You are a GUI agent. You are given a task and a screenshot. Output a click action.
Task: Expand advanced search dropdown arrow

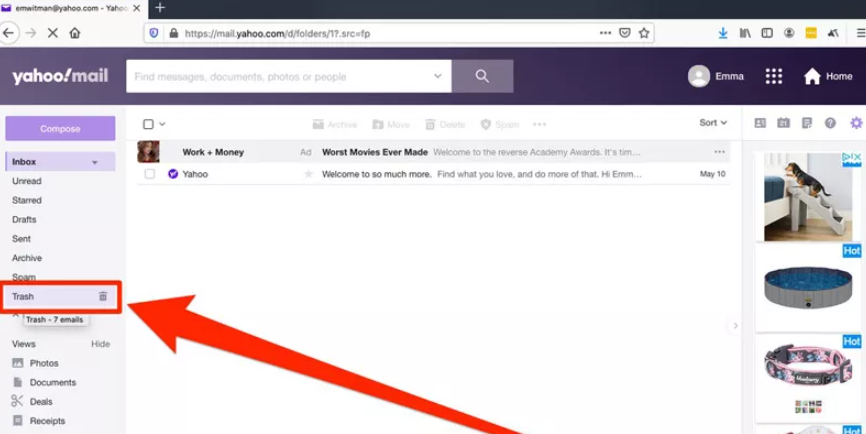pos(438,76)
